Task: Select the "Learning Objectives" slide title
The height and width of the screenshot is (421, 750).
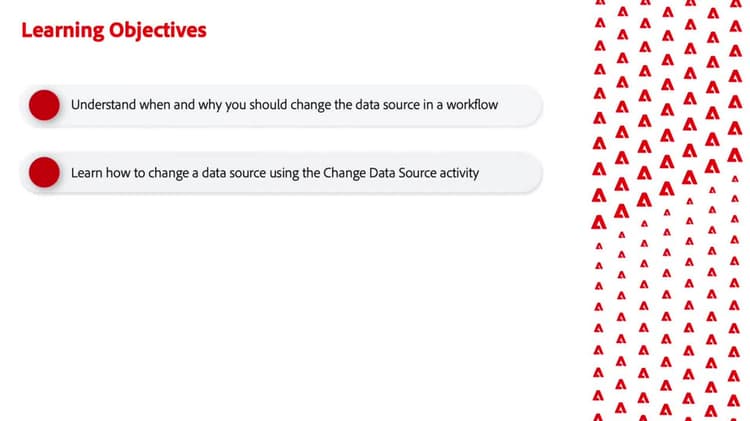Action: [x=113, y=30]
